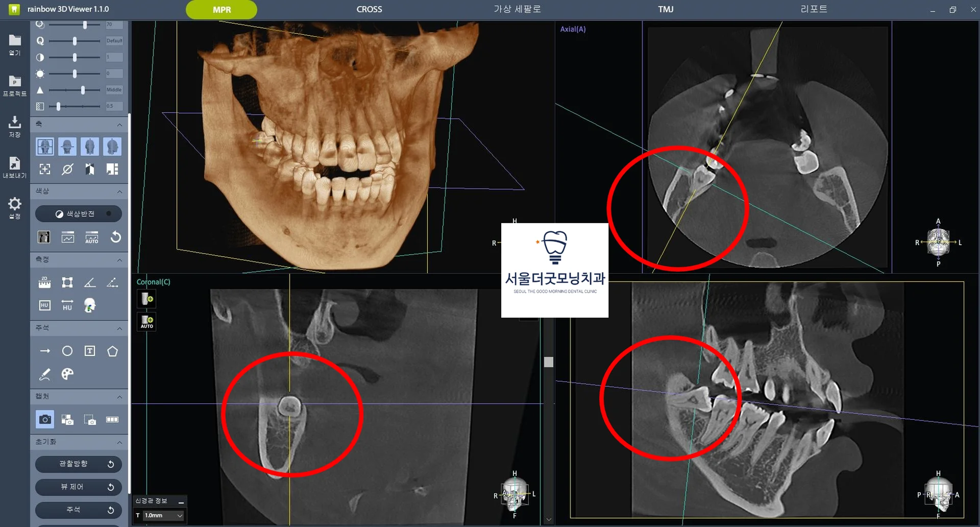Click the auto windowing icon in color section
980x527 pixels.
click(92, 237)
